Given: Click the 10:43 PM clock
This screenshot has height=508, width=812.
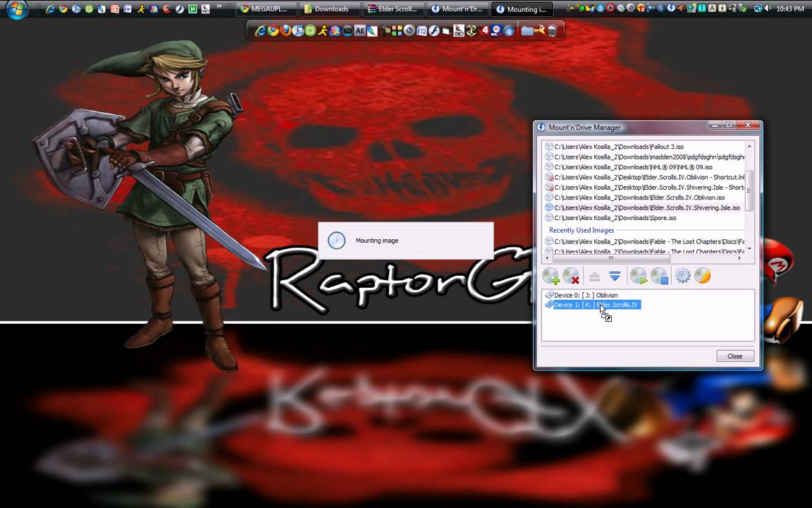Looking at the screenshot, I should [x=790, y=8].
